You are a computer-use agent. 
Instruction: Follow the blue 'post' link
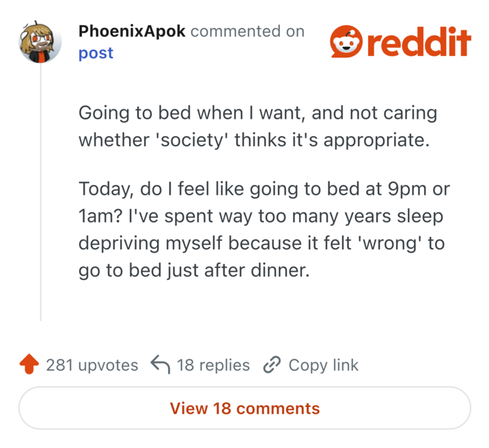[x=96, y=53]
